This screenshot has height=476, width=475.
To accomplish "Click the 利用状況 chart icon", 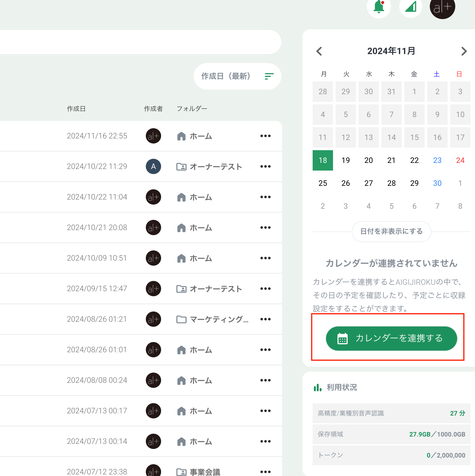I will point(318,388).
